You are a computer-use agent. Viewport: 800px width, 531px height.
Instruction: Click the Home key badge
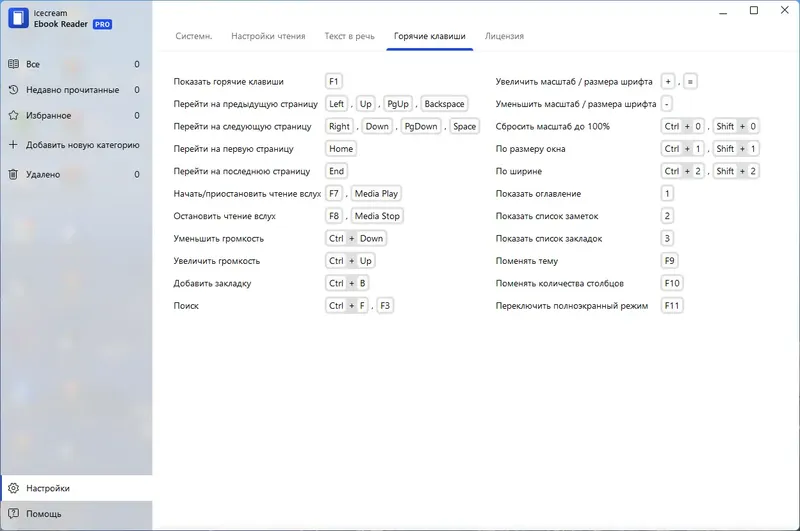341,149
